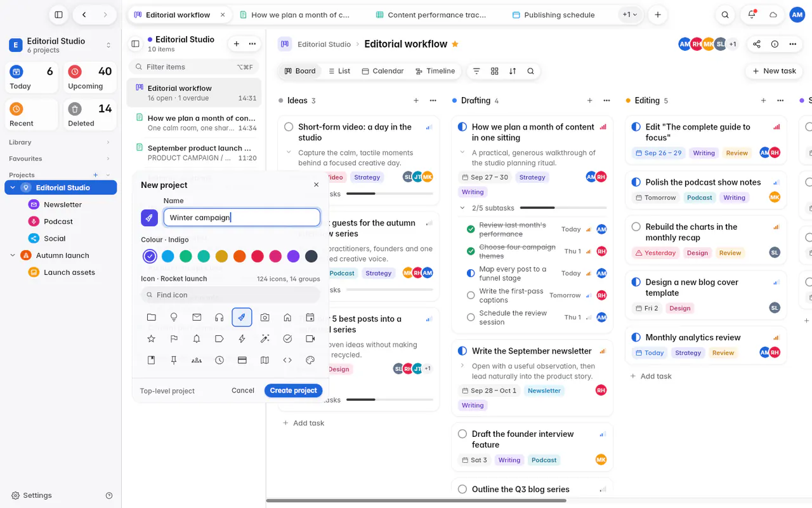The image size is (812, 508).
Task: Select the camera icon for the project
Action: 265,317
